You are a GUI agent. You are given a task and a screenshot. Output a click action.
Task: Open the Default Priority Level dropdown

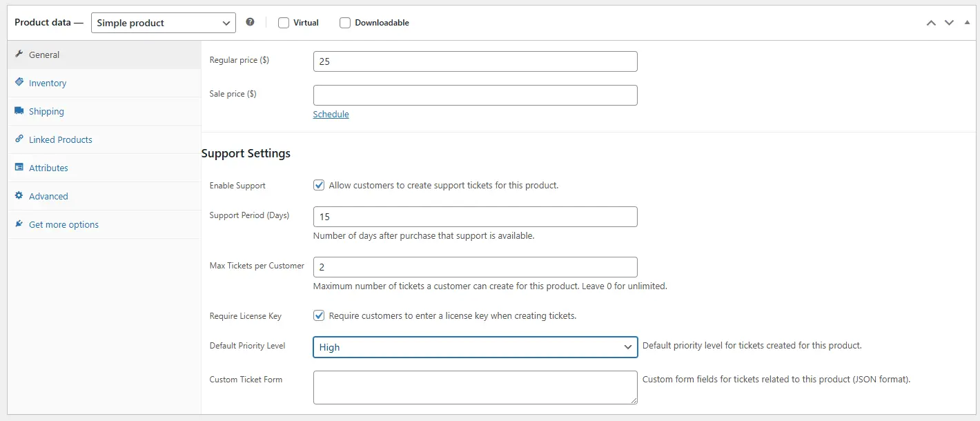point(475,347)
